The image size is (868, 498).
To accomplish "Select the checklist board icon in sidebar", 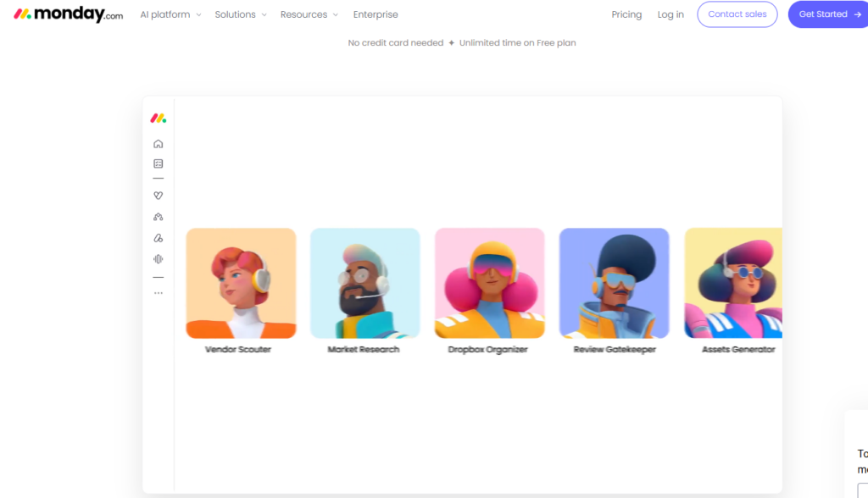I will click(159, 163).
